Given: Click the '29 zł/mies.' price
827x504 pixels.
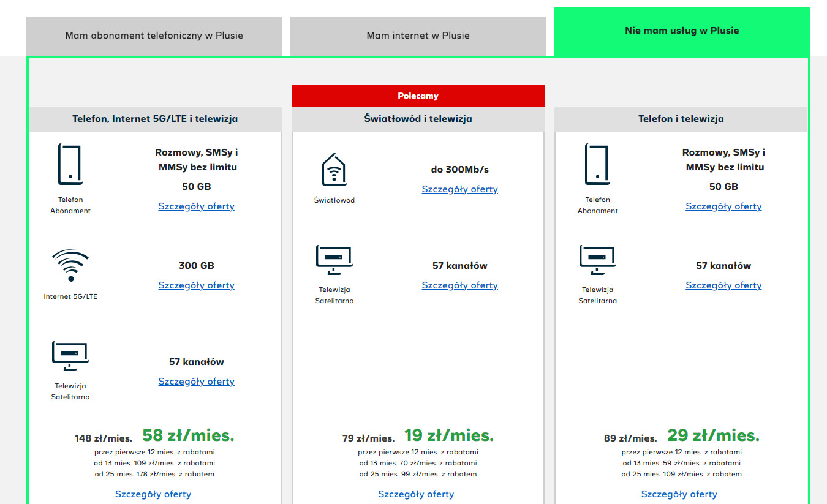Looking at the screenshot, I should tap(714, 435).
